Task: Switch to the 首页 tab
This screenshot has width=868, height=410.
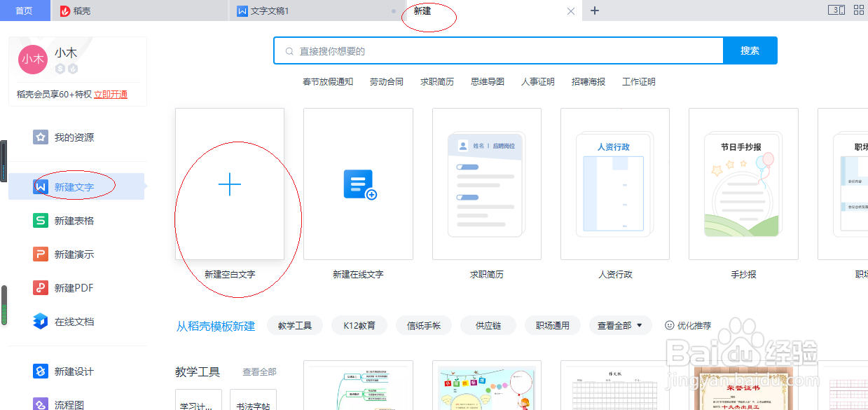Action: tap(25, 11)
